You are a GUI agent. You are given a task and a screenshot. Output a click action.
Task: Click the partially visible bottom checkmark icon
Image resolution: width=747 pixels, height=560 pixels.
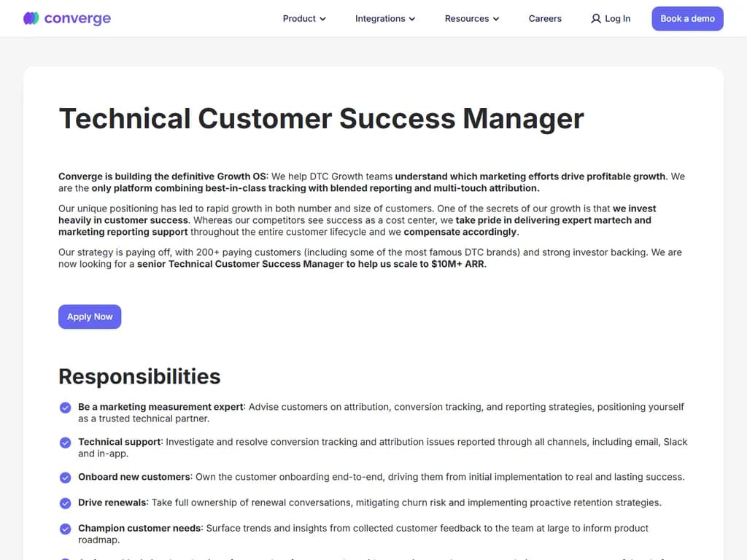(65, 558)
